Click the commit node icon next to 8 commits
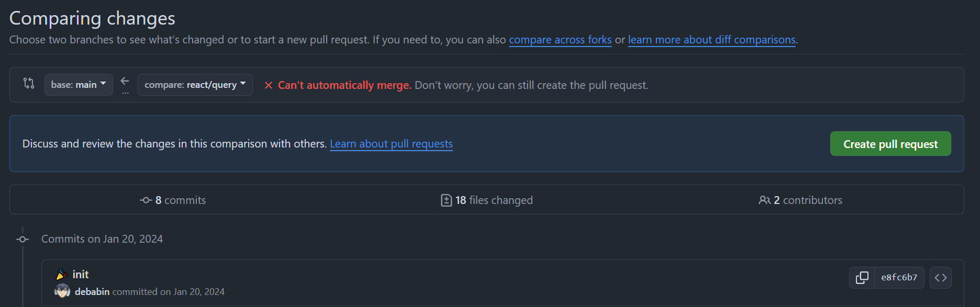The height and width of the screenshot is (307, 980). click(x=146, y=200)
